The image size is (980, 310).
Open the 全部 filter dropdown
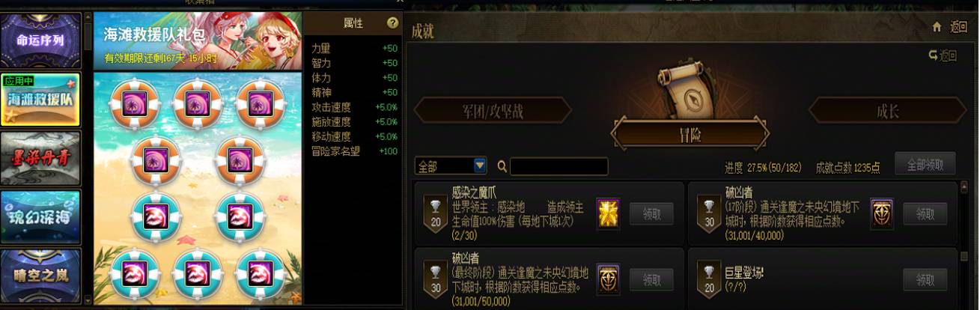[x=451, y=165]
